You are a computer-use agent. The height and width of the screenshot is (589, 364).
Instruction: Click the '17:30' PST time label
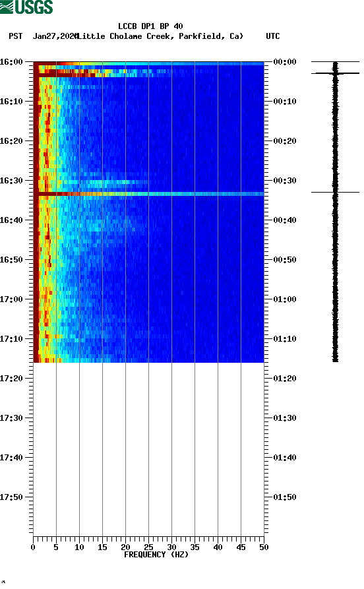point(11,418)
